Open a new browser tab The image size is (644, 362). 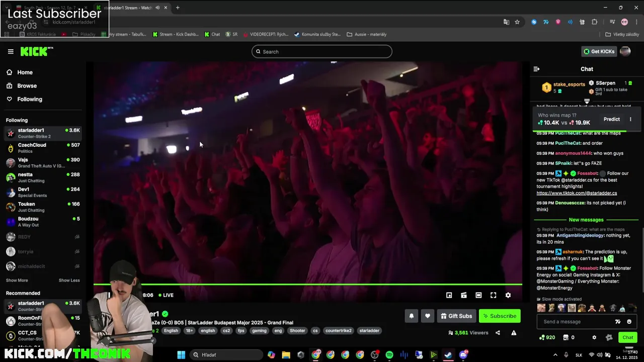click(x=178, y=8)
